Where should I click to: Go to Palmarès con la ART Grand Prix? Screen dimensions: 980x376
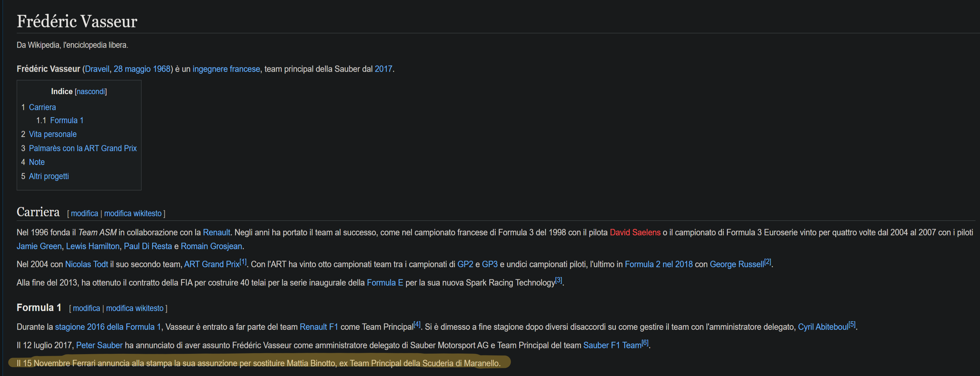(83, 148)
